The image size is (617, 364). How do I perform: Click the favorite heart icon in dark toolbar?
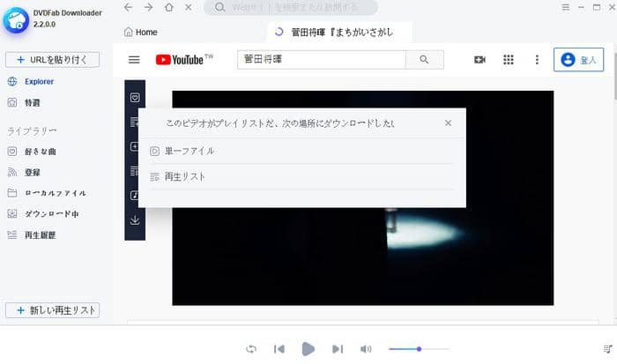click(x=135, y=98)
